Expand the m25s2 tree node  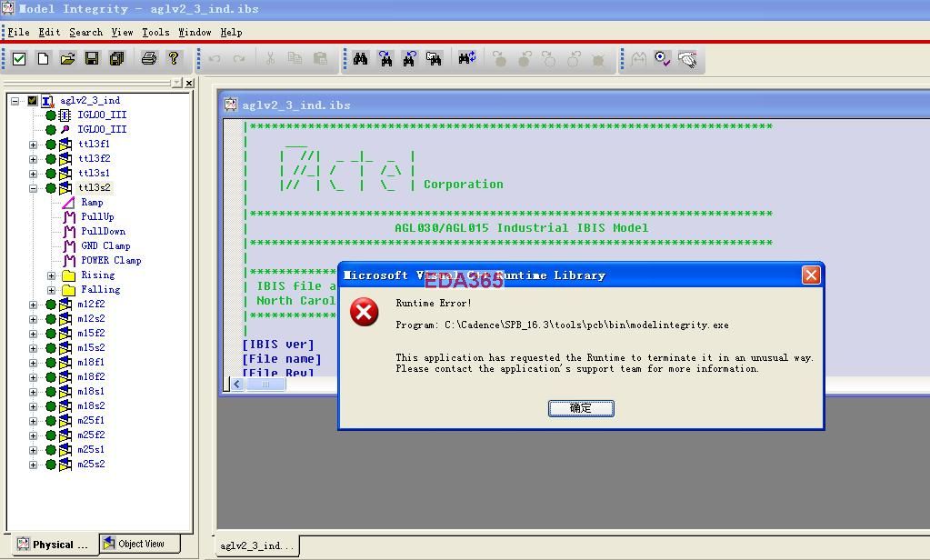pyautogui.click(x=34, y=465)
